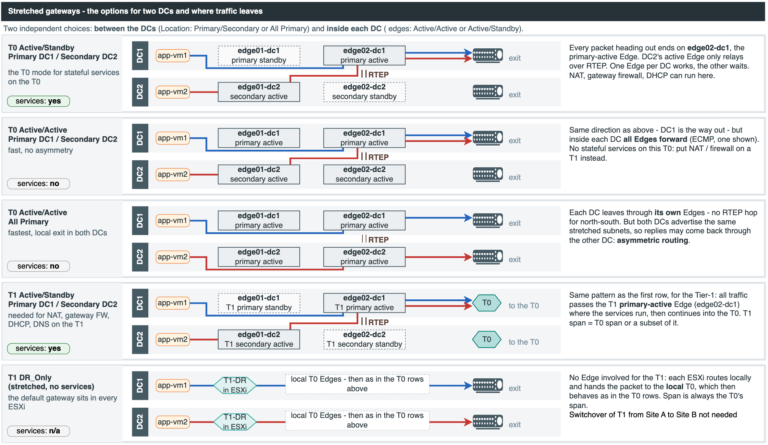Click the DC2 exit router in T0 Active/Standby row

[x=488, y=92]
